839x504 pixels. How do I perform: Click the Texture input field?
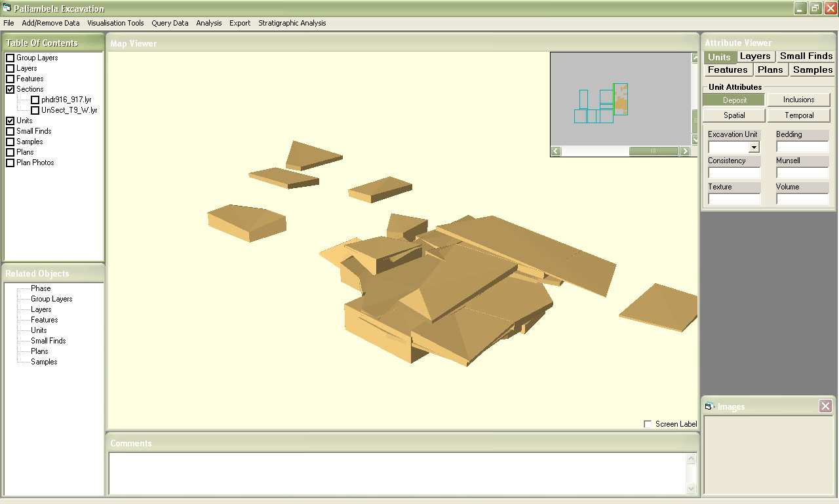734,199
